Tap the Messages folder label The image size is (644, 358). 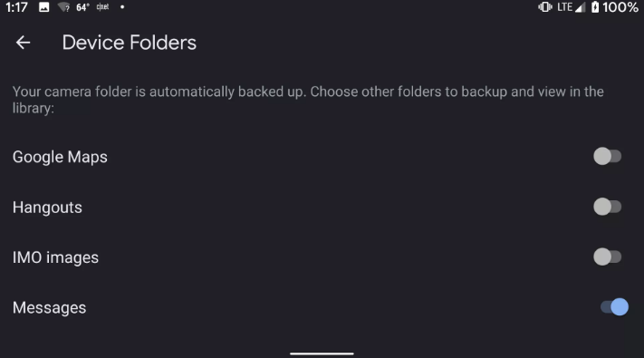[49, 308]
